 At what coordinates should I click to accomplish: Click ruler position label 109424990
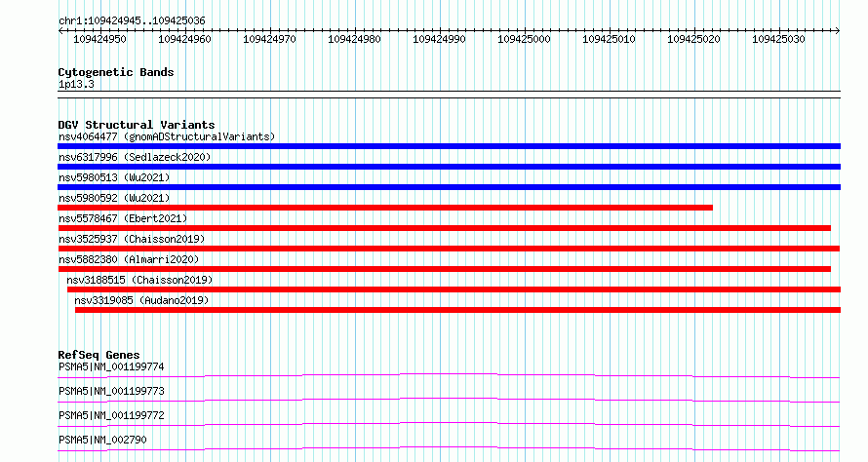pos(439,40)
